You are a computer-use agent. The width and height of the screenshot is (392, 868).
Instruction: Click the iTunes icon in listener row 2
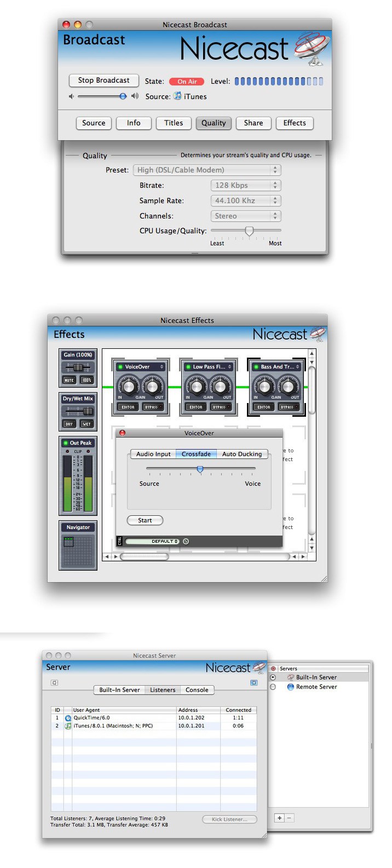pyautogui.click(x=68, y=726)
